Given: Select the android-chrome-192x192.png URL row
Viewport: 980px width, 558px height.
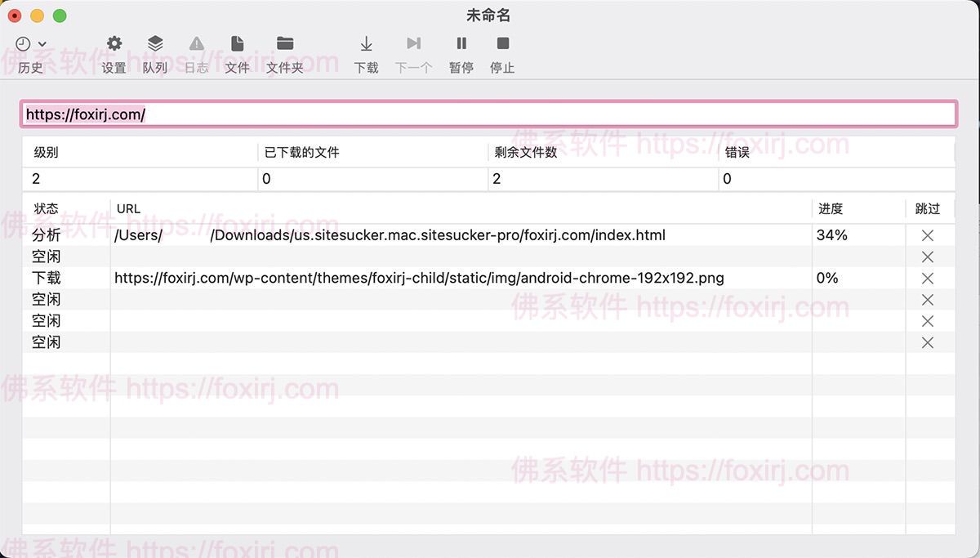Looking at the screenshot, I should 419,279.
